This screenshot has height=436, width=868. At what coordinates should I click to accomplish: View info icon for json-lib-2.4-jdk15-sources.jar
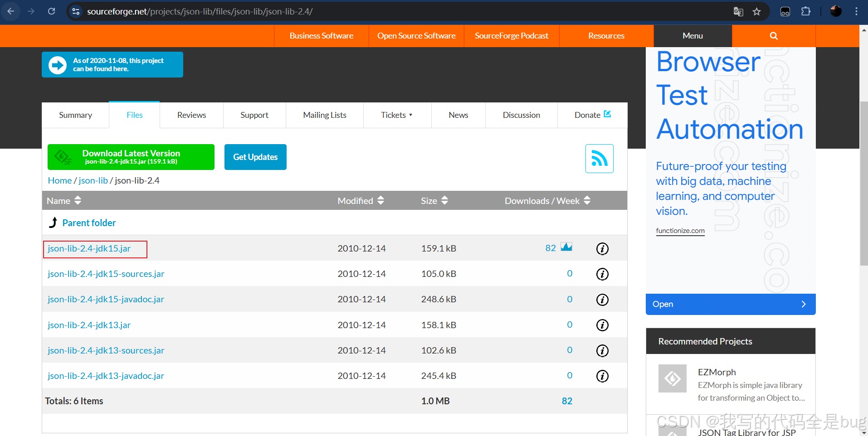tap(602, 274)
